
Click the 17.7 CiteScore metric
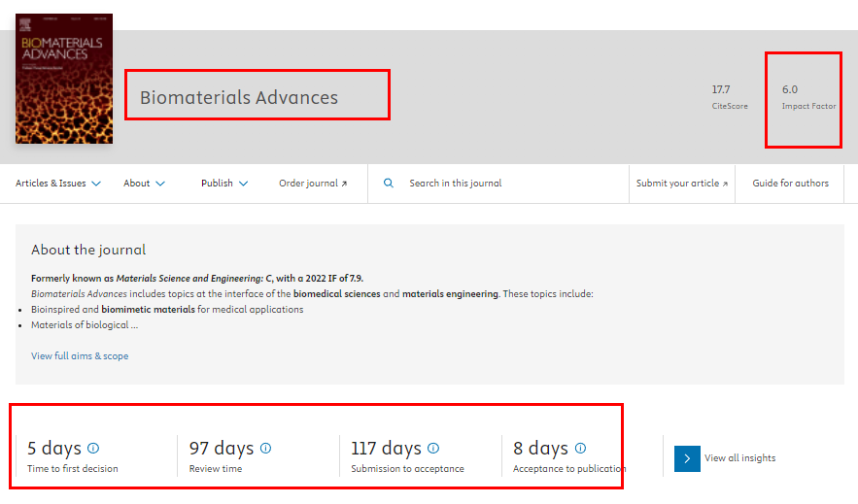(730, 97)
